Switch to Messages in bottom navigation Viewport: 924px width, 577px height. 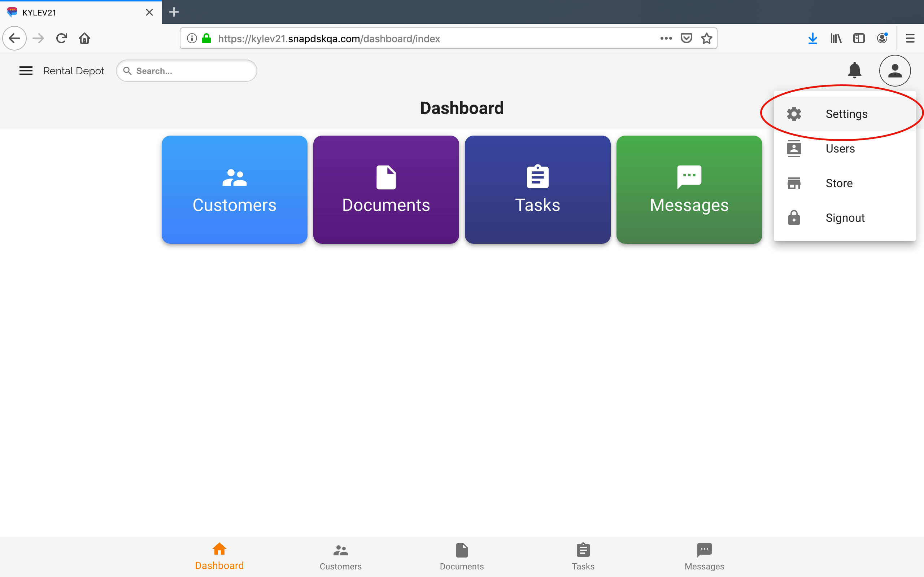coord(704,556)
